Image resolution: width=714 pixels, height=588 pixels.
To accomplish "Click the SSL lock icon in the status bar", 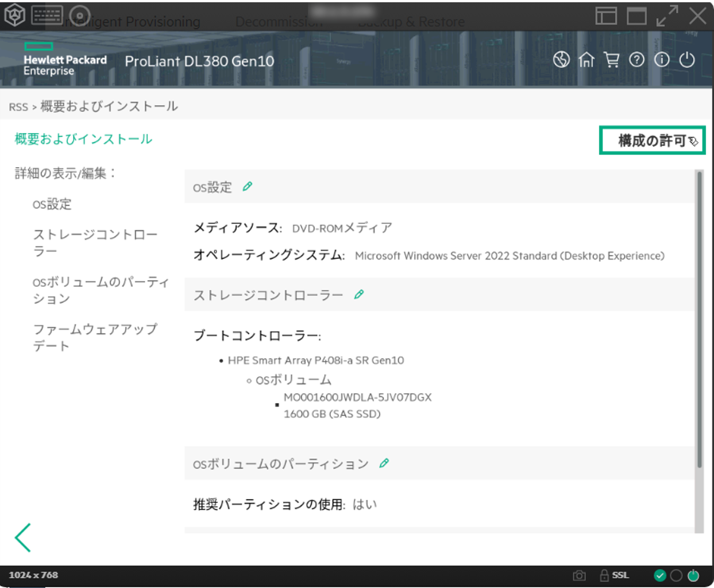I will (604, 575).
